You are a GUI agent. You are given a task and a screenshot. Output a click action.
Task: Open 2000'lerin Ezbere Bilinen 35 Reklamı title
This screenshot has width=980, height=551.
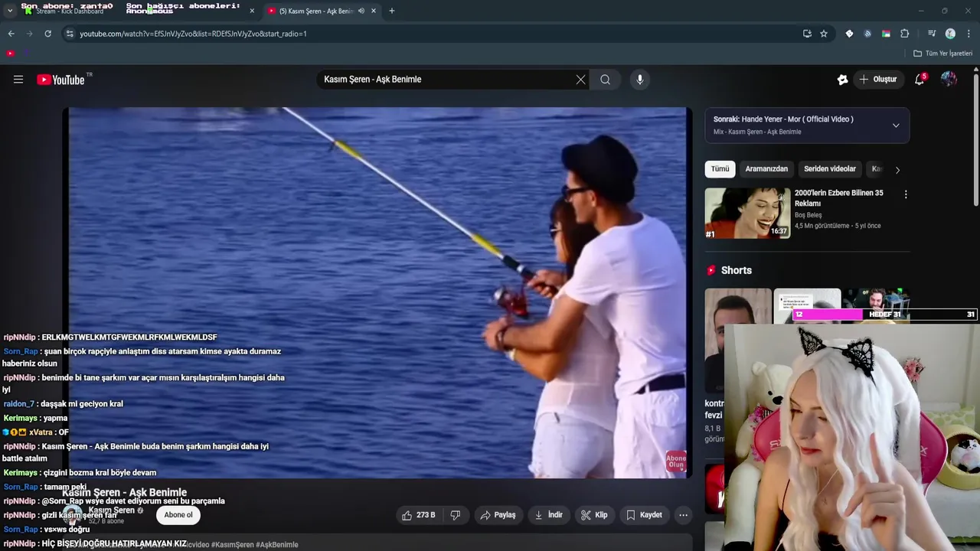[x=839, y=198]
